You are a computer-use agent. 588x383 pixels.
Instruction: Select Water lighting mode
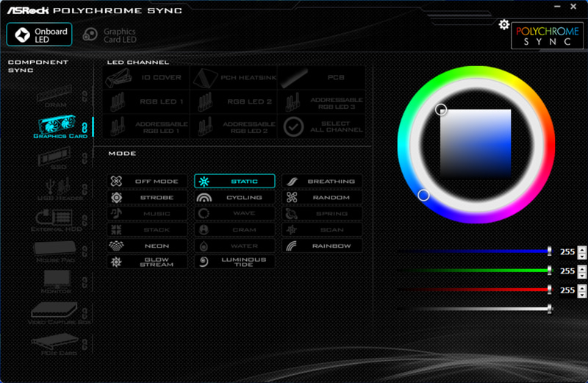pyautogui.click(x=234, y=246)
